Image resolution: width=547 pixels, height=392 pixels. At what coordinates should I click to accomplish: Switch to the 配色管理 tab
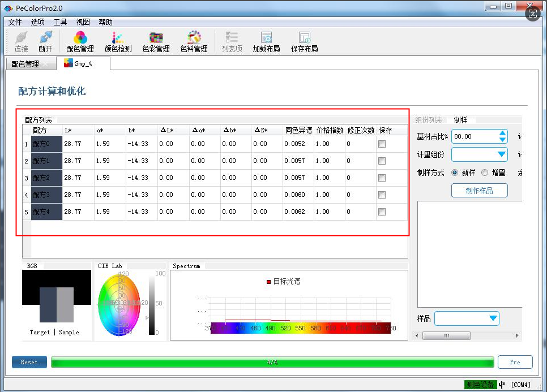[25, 64]
